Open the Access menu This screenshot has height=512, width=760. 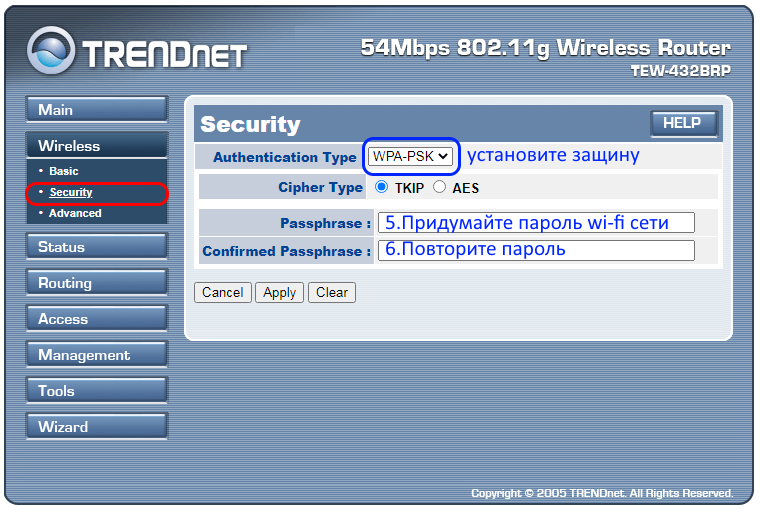[x=97, y=319]
